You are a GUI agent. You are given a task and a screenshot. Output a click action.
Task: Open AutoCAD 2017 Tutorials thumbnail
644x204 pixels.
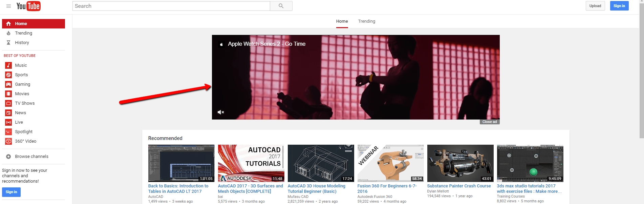(251, 163)
